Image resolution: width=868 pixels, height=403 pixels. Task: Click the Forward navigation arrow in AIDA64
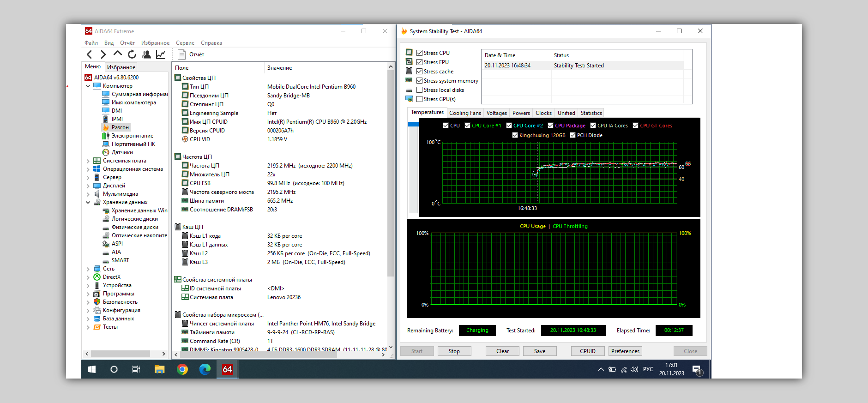pos(103,54)
